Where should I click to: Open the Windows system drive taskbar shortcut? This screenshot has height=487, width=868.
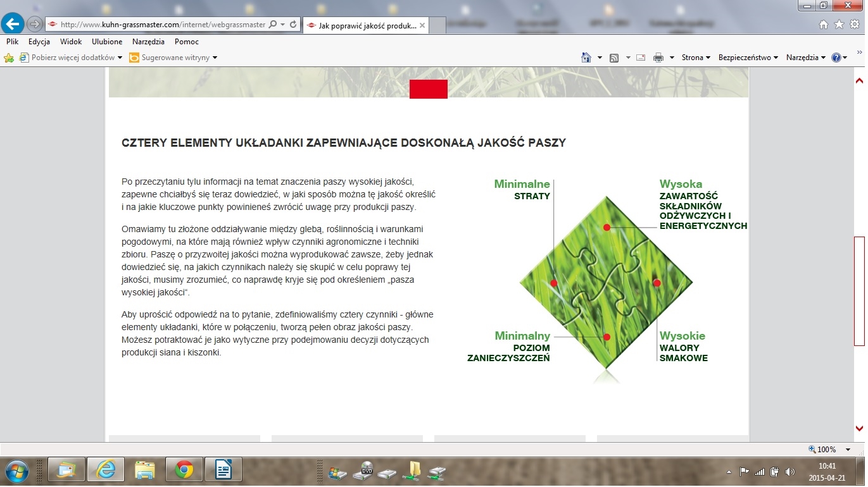click(x=337, y=473)
